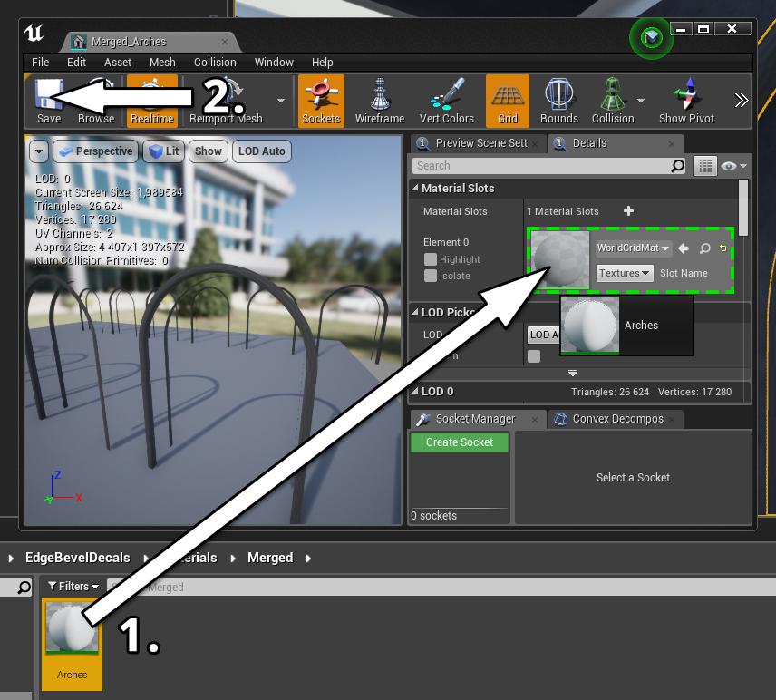Toggle Vert Colors display
Screen dimensions: 776x700
coord(446,100)
